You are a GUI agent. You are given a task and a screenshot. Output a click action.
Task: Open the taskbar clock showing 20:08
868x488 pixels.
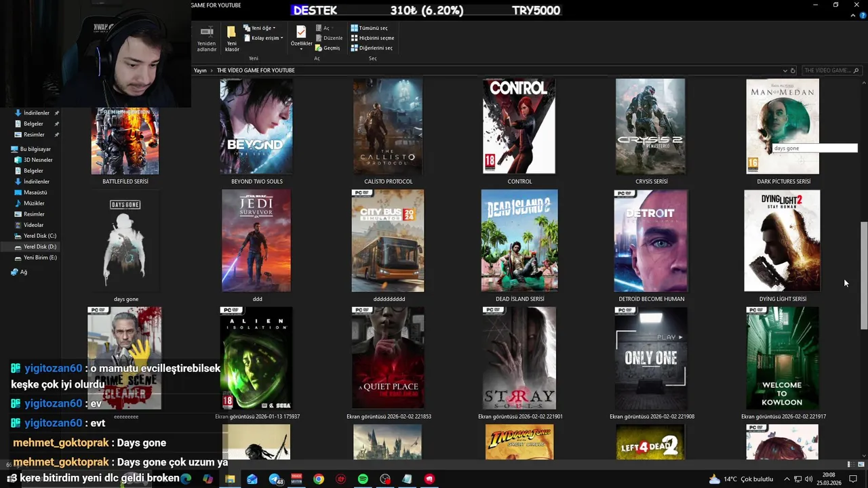click(828, 479)
